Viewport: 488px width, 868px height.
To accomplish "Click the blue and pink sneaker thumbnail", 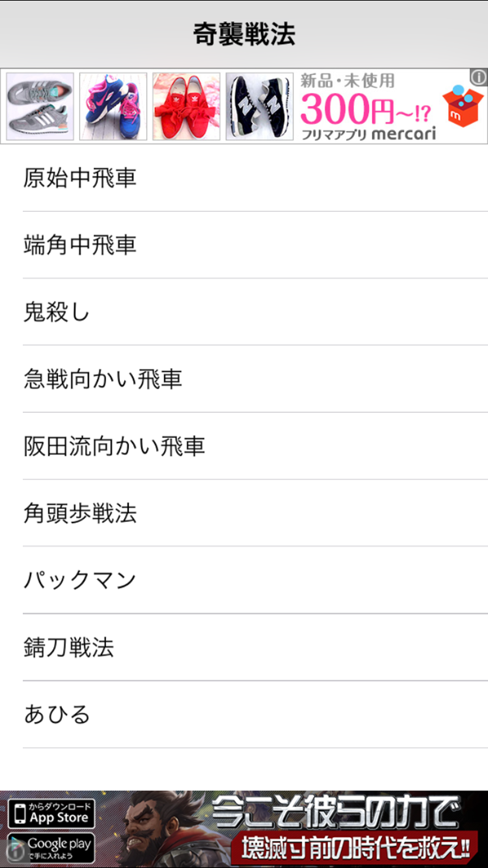I will pyautogui.click(x=113, y=107).
